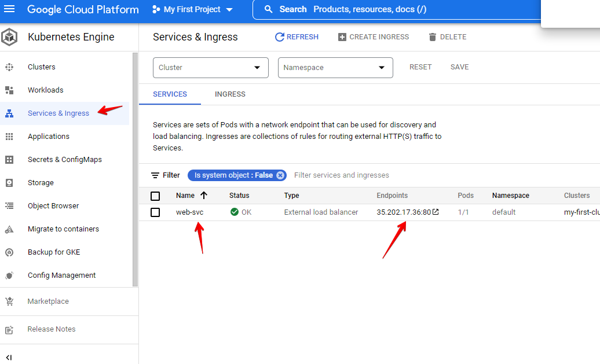Go to Migrate to containers
Image resolution: width=600 pixels, height=364 pixels.
pyautogui.click(x=65, y=229)
